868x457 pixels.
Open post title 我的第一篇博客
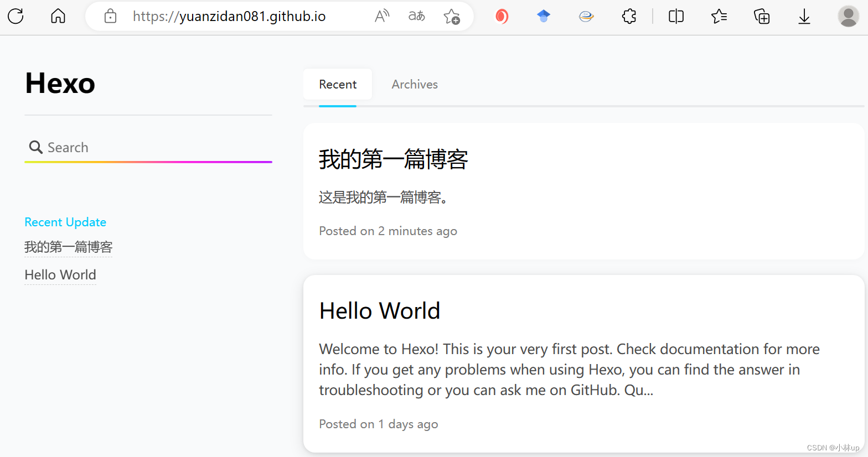394,159
